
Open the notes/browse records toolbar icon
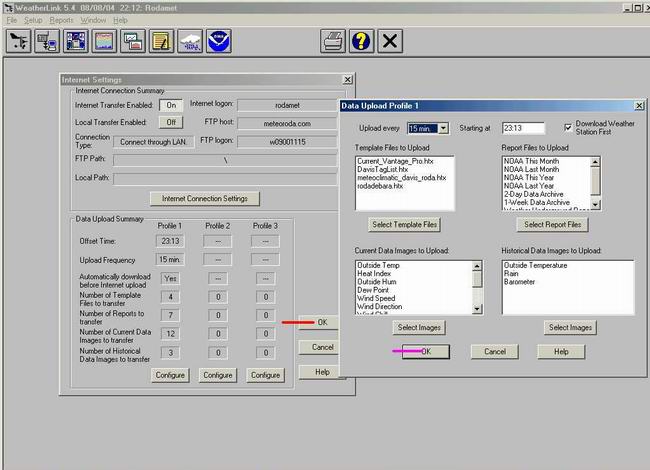point(161,41)
